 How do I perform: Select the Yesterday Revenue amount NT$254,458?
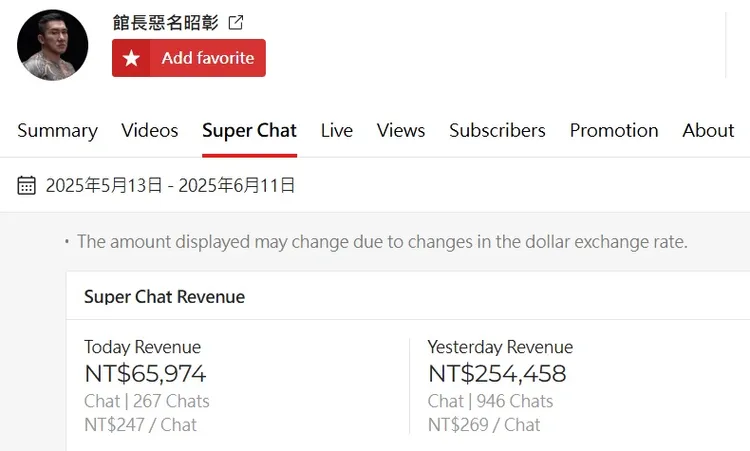pos(497,374)
